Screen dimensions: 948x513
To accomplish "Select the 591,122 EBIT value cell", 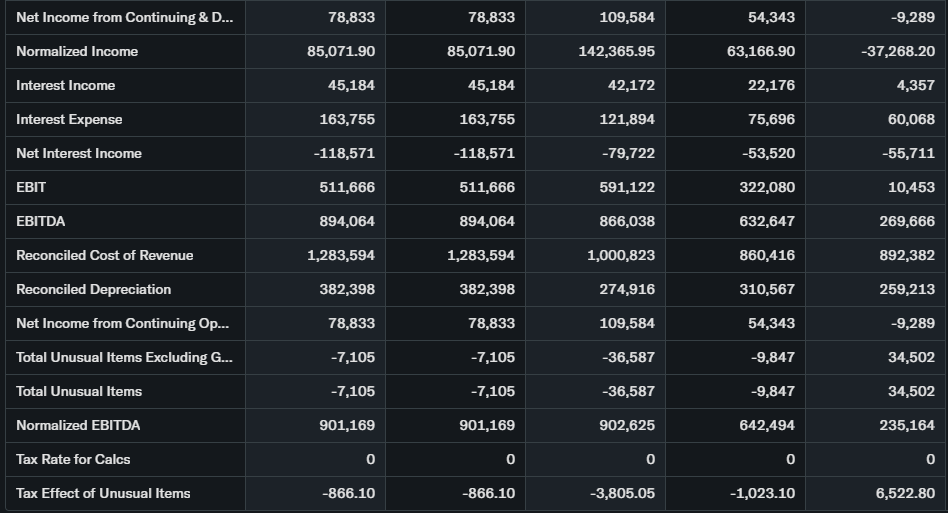I will coord(626,187).
